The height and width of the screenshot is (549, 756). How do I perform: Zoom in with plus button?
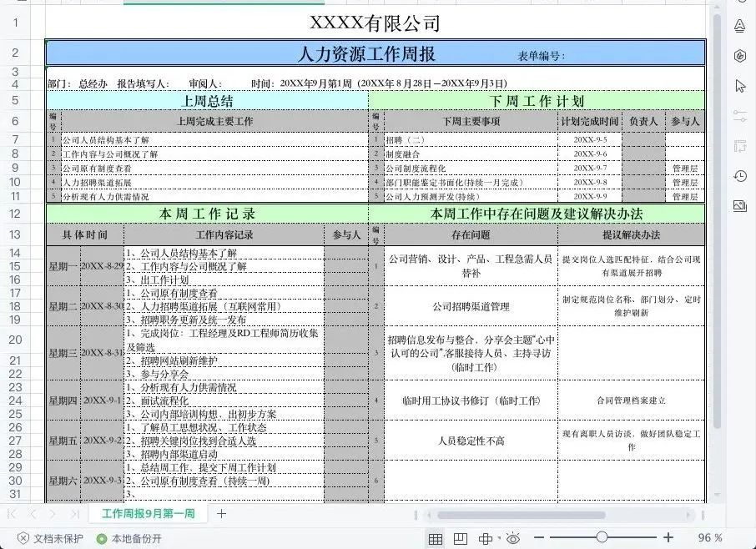pos(668,537)
